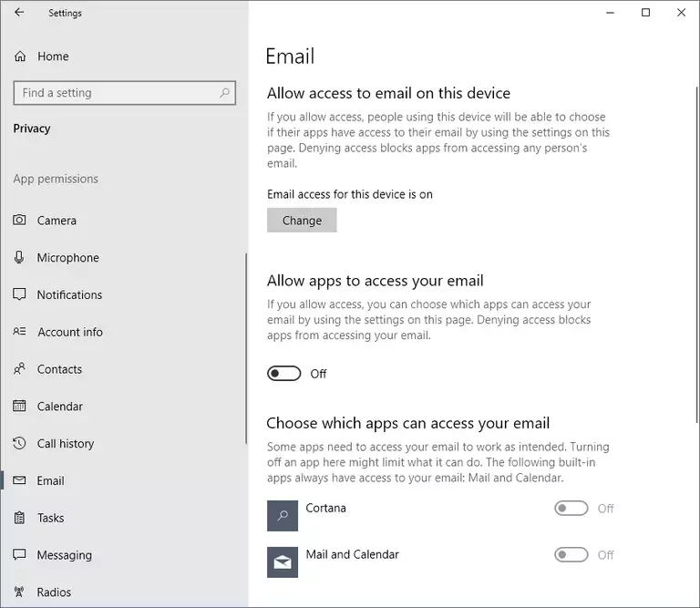
Task: Select the Microphone icon in App permissions
Action: coord(19,258)
